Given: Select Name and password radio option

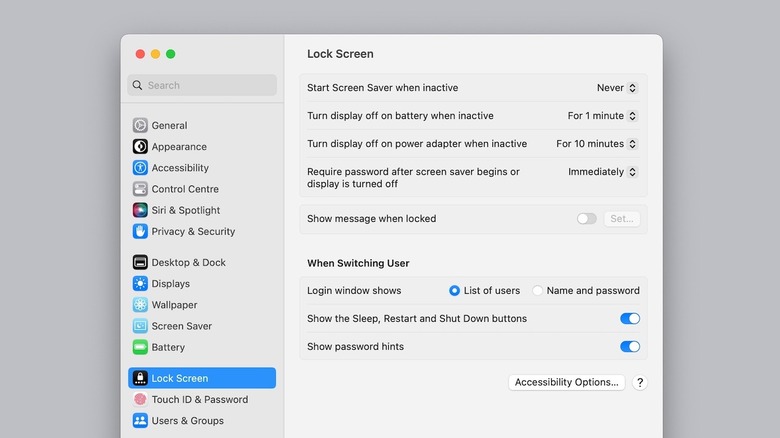Looking at the screenshot, I should click(x=538, y=291).
